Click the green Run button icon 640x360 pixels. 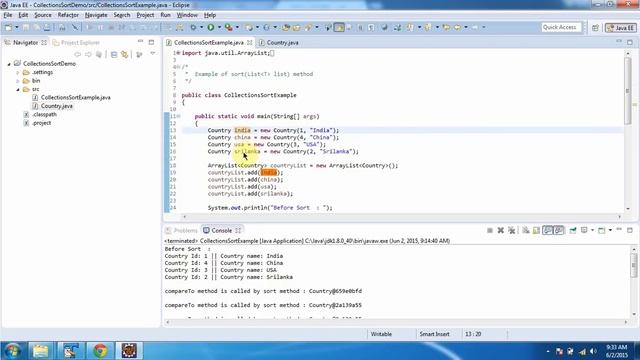coord(211,27)
